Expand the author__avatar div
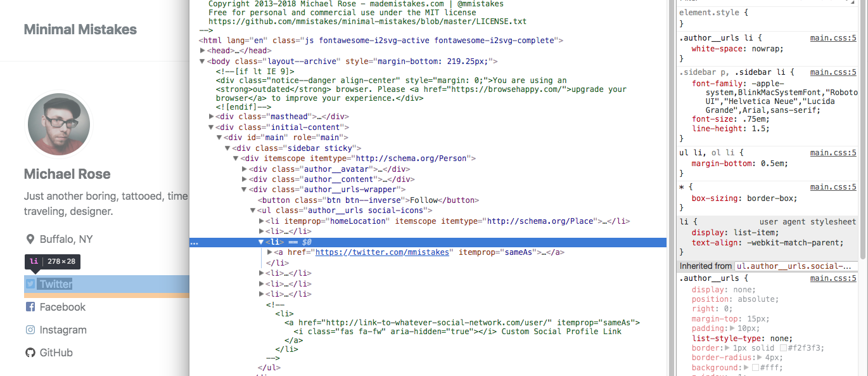 pyautogui.click(x=244, y=169)
